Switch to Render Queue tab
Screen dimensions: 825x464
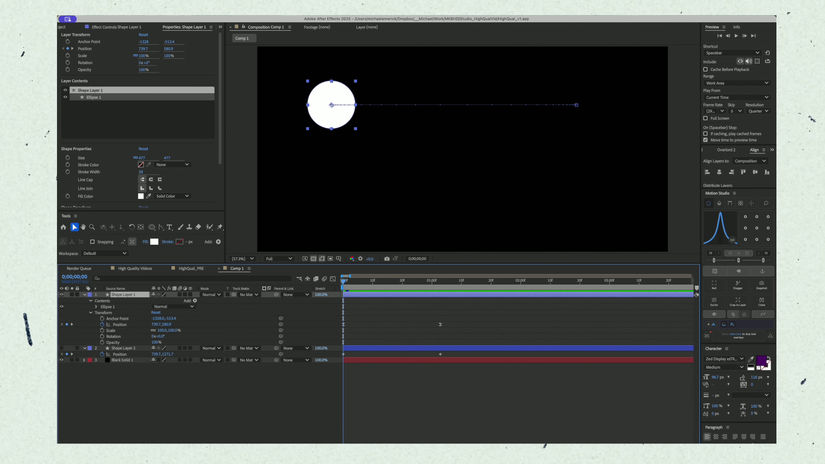tap(79, 268)
